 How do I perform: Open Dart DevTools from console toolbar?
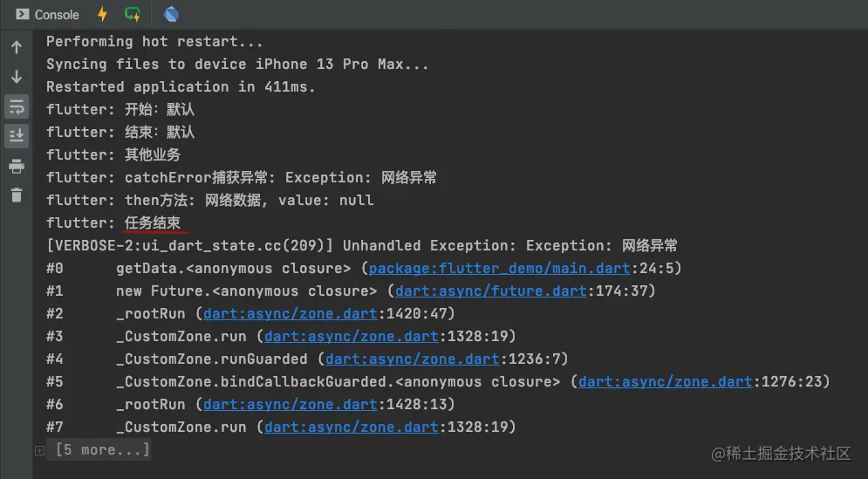[x=171, y=14]
